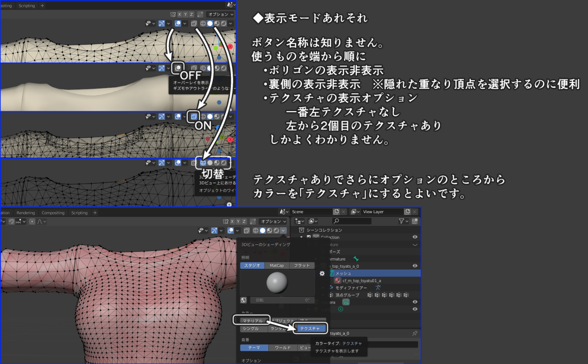Screen dimensions: 588x364
Task: Click the gear icon next to メッシュ
Action: tap(322, 273)
